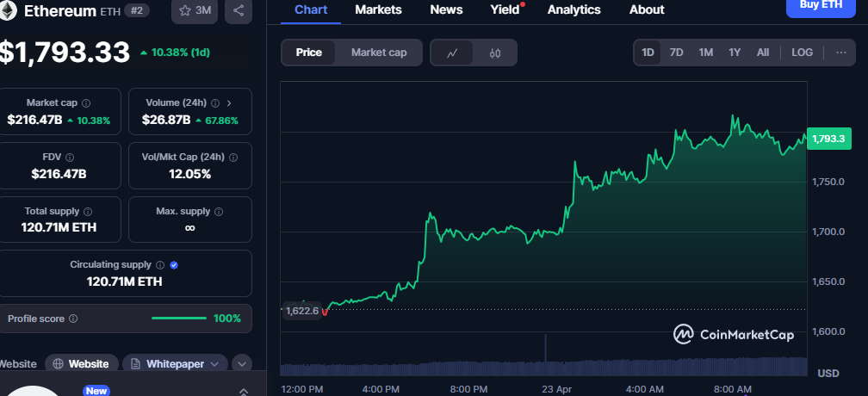This screenshot has width=868, height=396.
Task: Show the Total supply info icon
Action: pos(88,211)
